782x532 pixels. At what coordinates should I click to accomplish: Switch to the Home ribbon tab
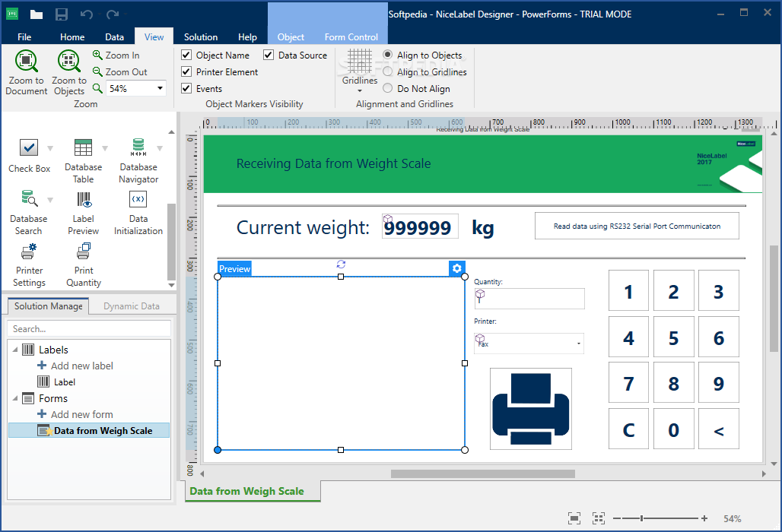coord(72,37)
